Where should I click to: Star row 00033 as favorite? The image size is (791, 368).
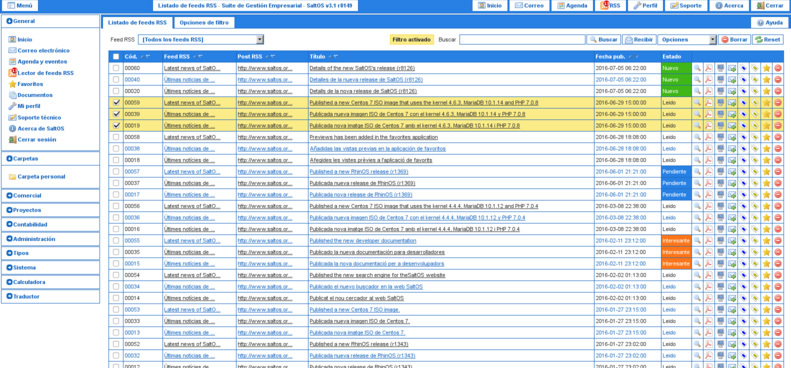pyautogui.click(x=766, y=321)
